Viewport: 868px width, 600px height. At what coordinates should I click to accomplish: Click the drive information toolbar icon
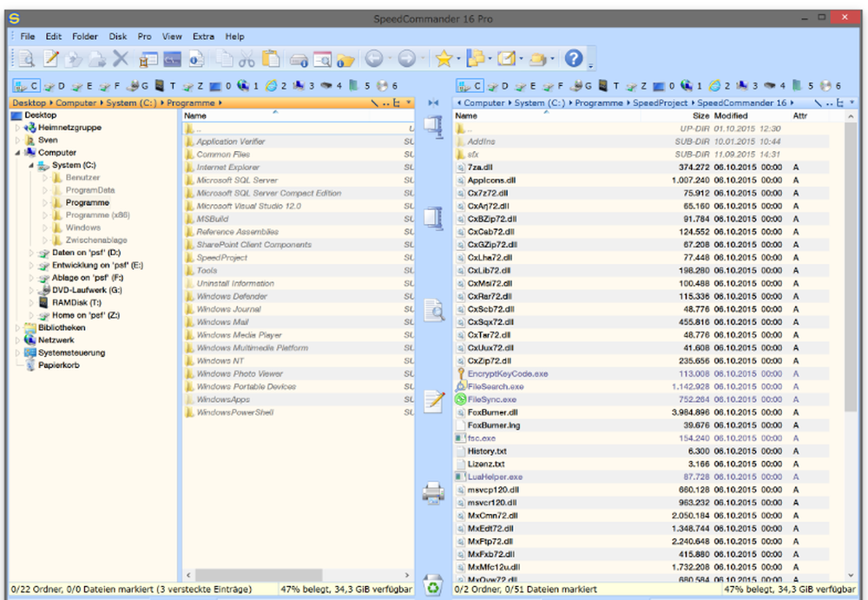click(x=299, y=59)
